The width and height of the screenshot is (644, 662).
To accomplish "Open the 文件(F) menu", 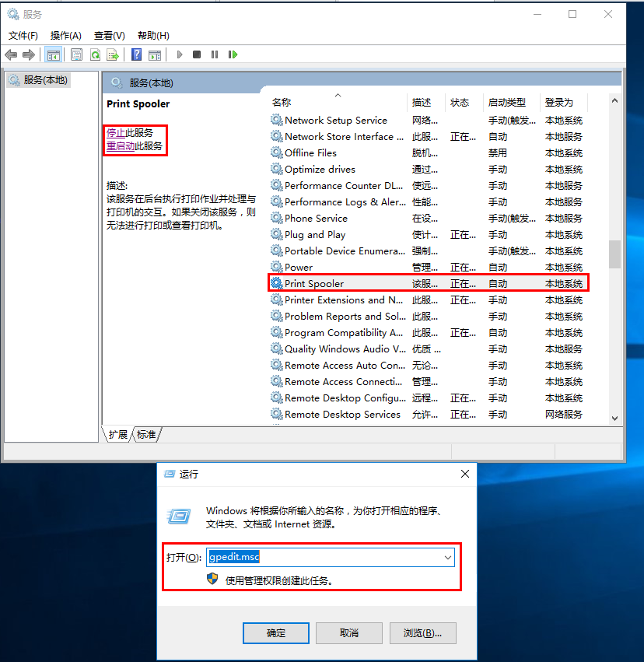I will [x=23, y=36].
